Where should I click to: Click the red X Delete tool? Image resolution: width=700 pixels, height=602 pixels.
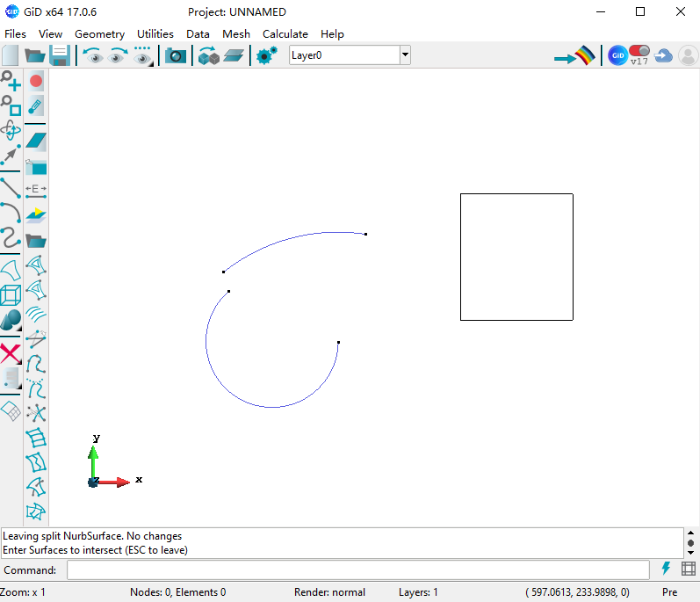pyautogui.click(x=11, y=353)
